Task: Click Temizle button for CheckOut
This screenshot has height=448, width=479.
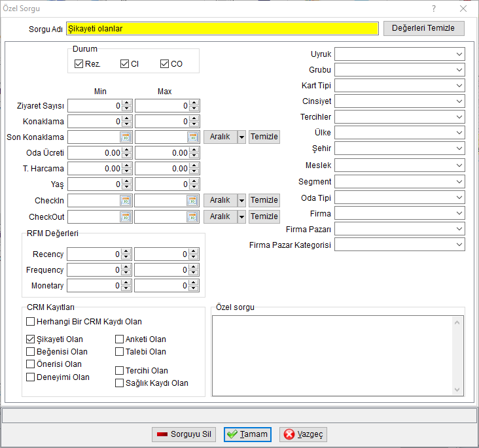Action: click(x=264, y=216)
